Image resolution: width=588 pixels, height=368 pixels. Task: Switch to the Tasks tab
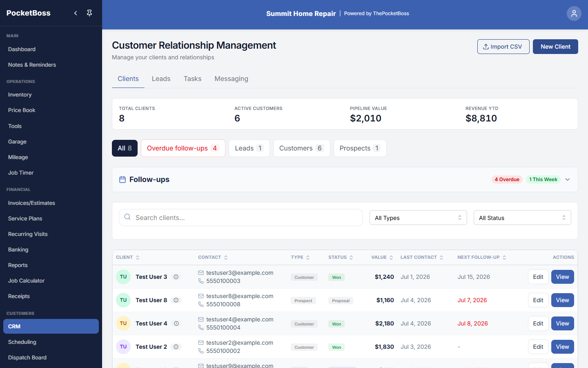point(192,79)
